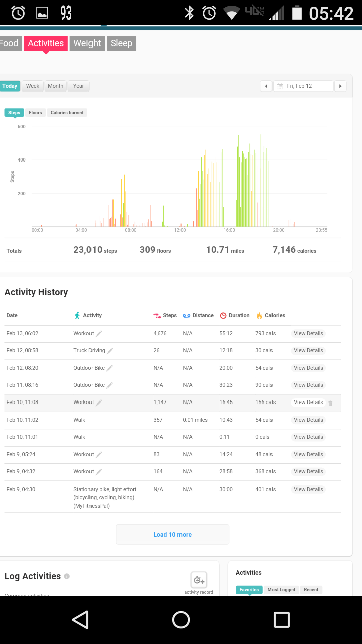This screenshot has width=362, height=644.
Task: Edit the Feb 12 Outdoor Bike pencil icon
Action: coord(109,368)
